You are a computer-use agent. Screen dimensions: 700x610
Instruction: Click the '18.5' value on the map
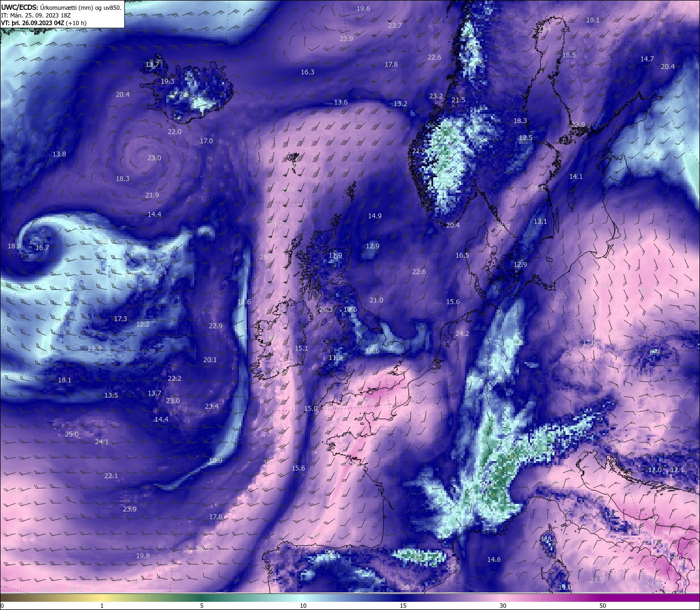(569, 55)
